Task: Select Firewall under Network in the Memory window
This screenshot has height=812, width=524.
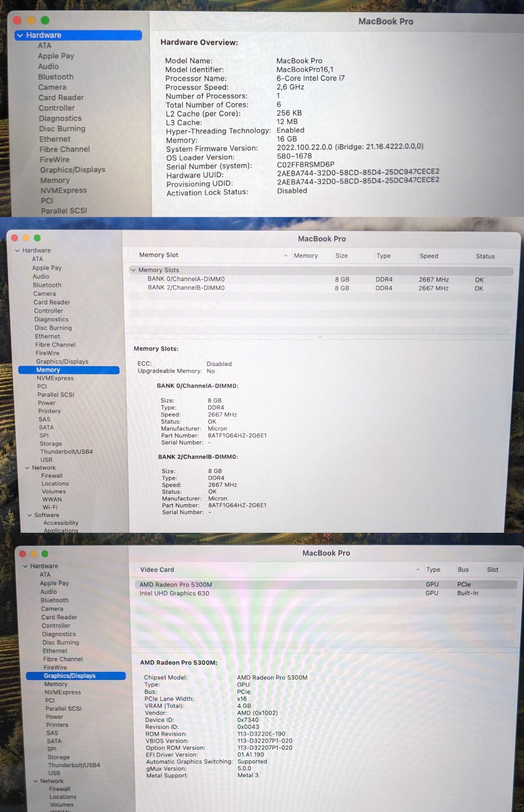Action: [x=52, y=476]
